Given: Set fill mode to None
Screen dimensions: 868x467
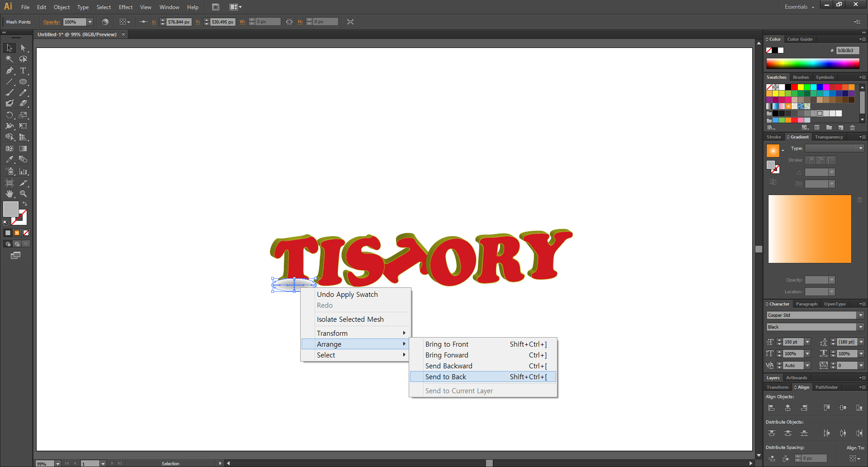Looking at the screenshot, I should click(x=26, y=233).
